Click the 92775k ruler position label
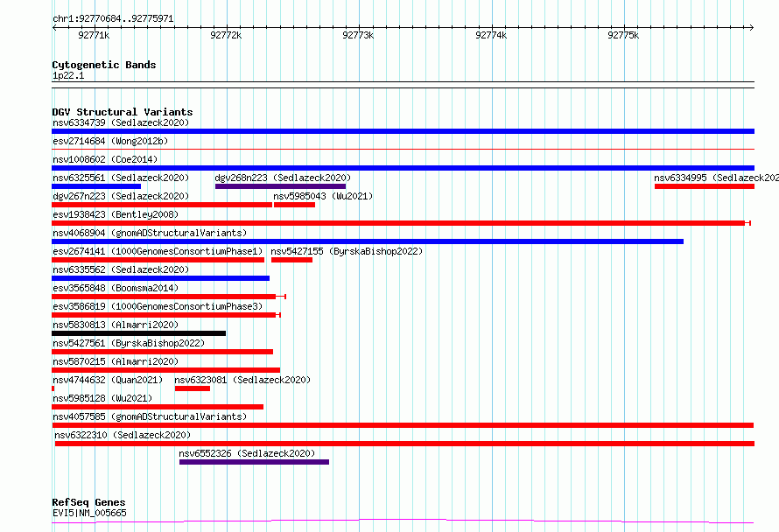 point(623,35)
